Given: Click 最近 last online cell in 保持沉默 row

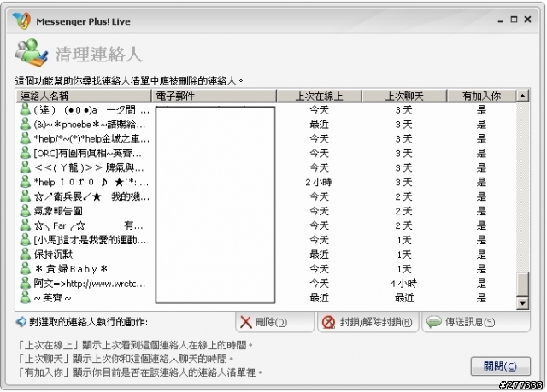Looking at the screenshot, I should click(319, 255).
